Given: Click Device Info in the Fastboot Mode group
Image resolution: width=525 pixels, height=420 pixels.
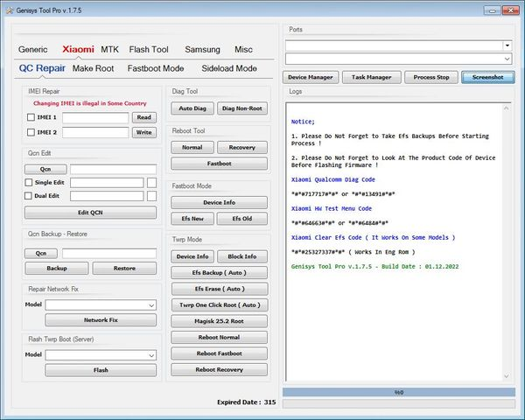Looking at the screenshot, I should pos(219,202).
